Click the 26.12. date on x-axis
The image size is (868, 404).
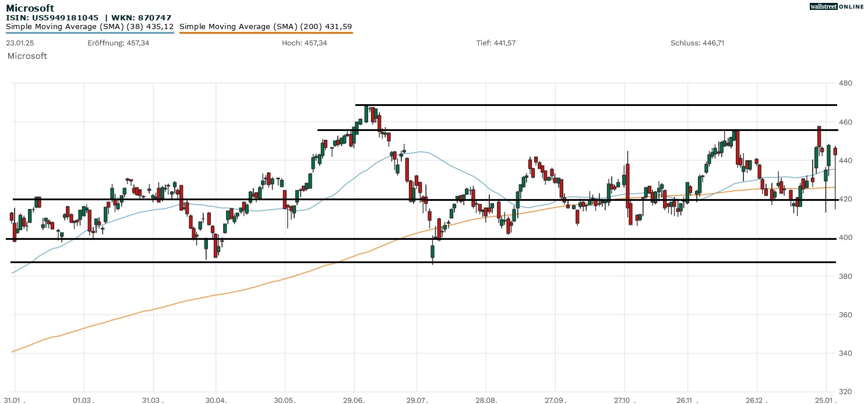(x=756, y=400)
